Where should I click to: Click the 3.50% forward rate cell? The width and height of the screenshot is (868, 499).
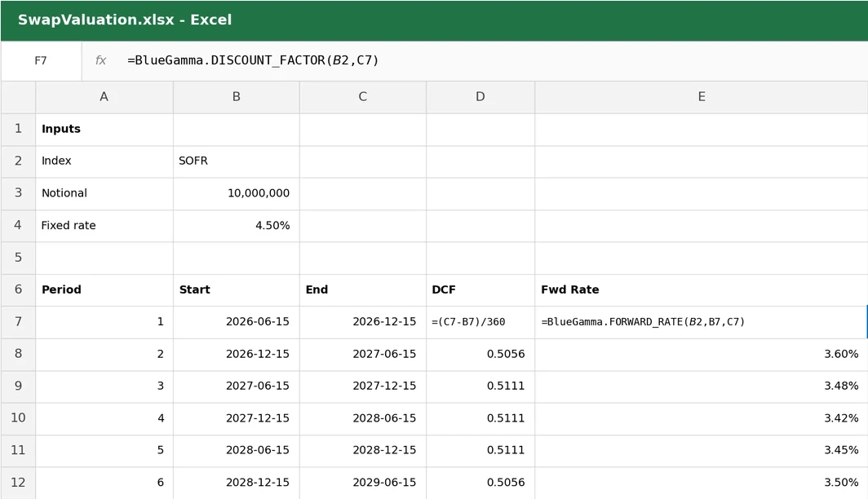pos(702,483)
